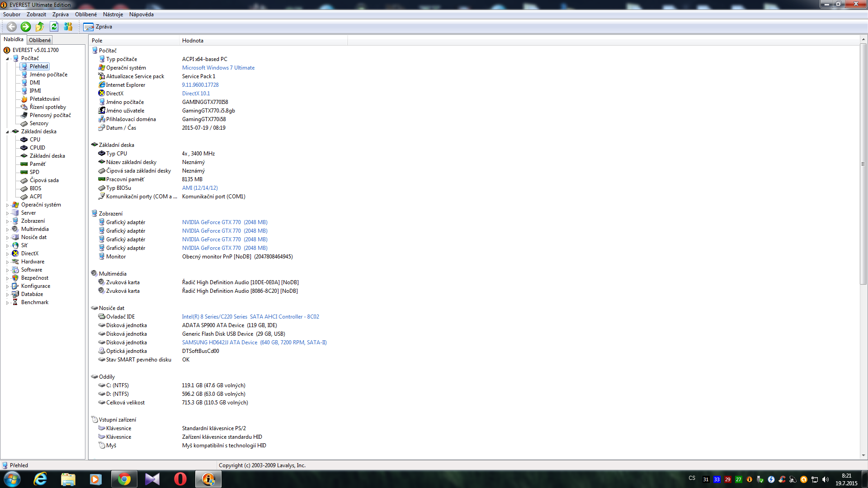Screen dimensions: 868x488
Task: Click the green Forward arrow
Action: (26, 27)
